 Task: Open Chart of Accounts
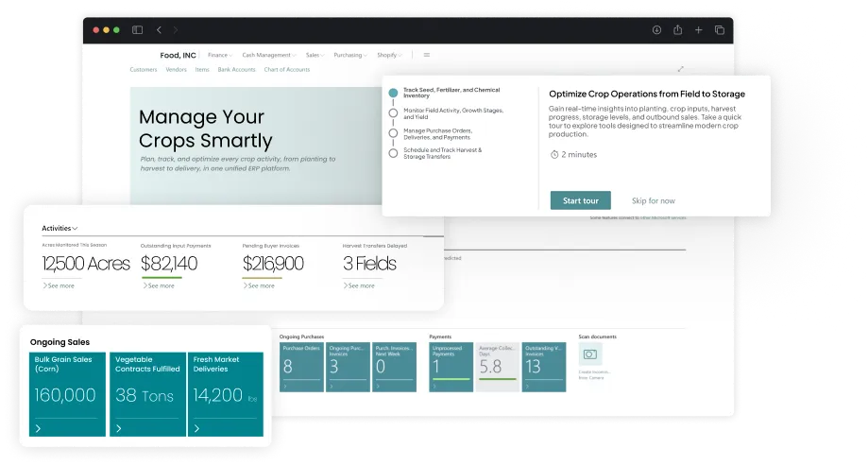(x=287, y=70)
